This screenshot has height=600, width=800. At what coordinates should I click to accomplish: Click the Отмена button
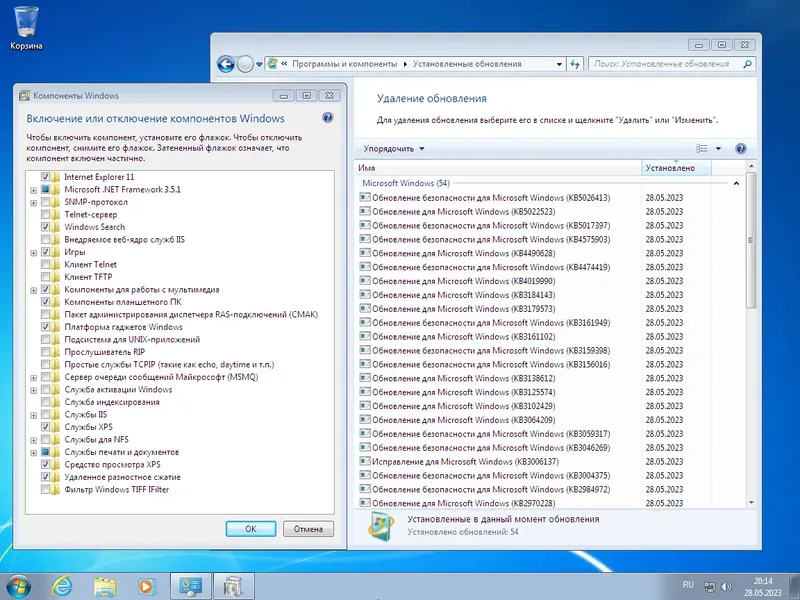tap(308, 529)
